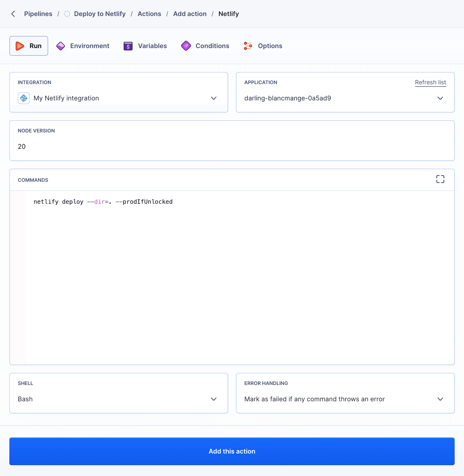Expand the Commands editor to fullscreen
The height and width of the screenshot is (476, 464).
pyautogui.click(x=440, y=179)
